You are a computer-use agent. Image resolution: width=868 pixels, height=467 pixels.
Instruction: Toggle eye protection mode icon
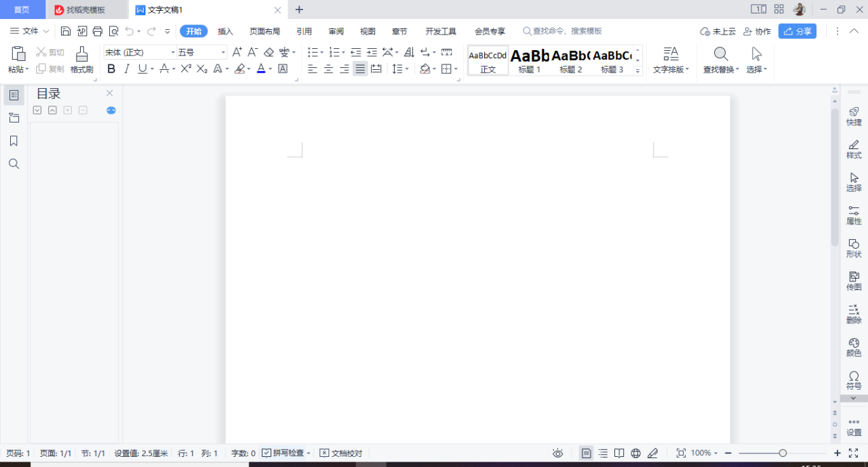(x=557, y=453)
